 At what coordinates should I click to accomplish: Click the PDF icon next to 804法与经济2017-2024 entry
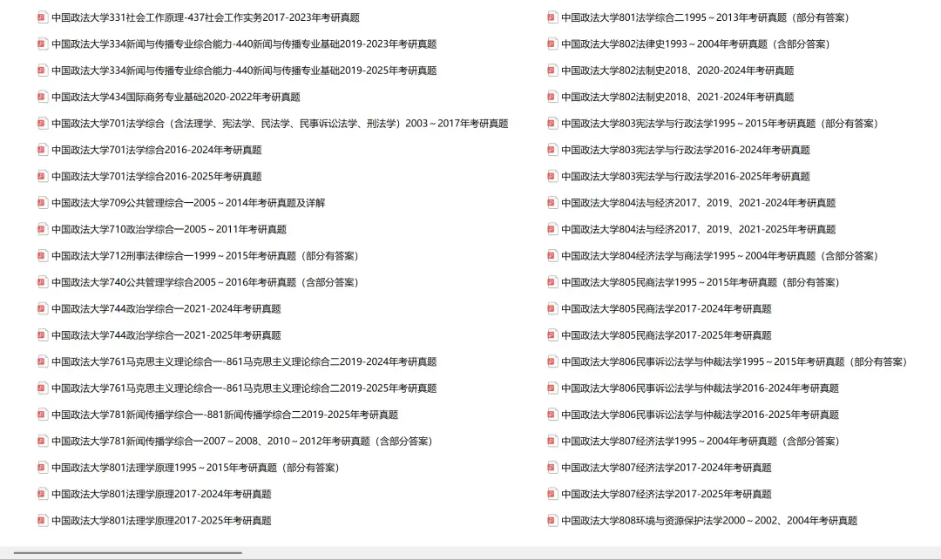tap(551, 202)
